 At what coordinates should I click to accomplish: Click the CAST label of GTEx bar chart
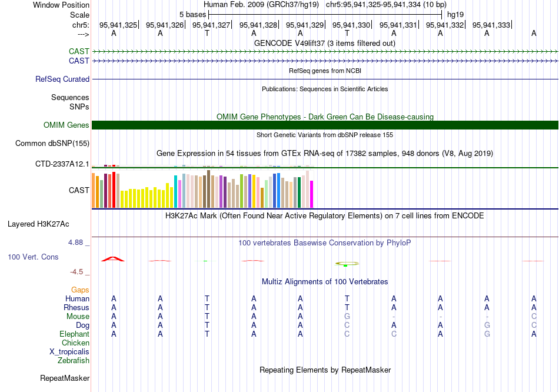79,191
